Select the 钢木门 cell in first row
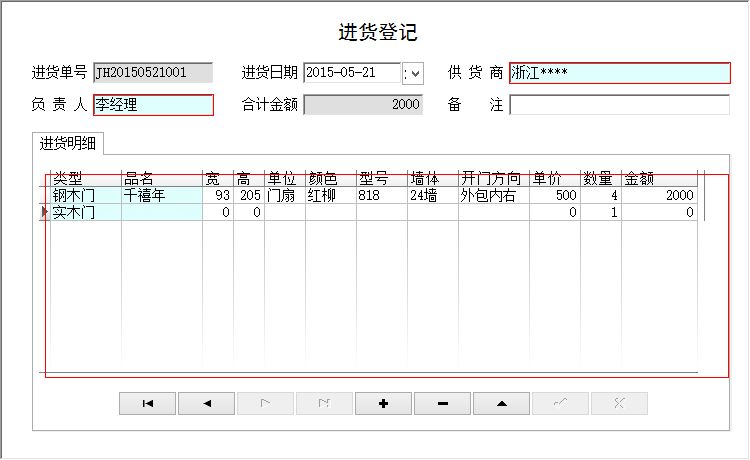 coord(85,196)
